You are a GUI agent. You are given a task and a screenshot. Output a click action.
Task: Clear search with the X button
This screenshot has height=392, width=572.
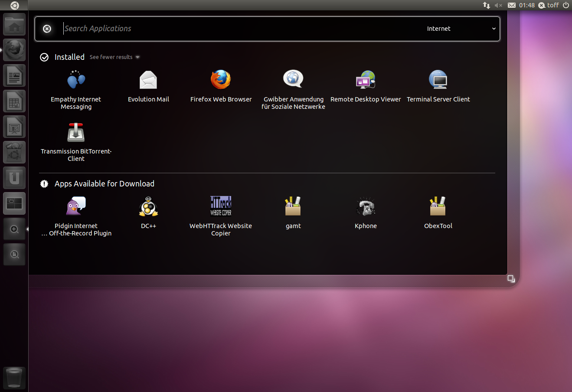pyautogui.click(x=47, y=29)
